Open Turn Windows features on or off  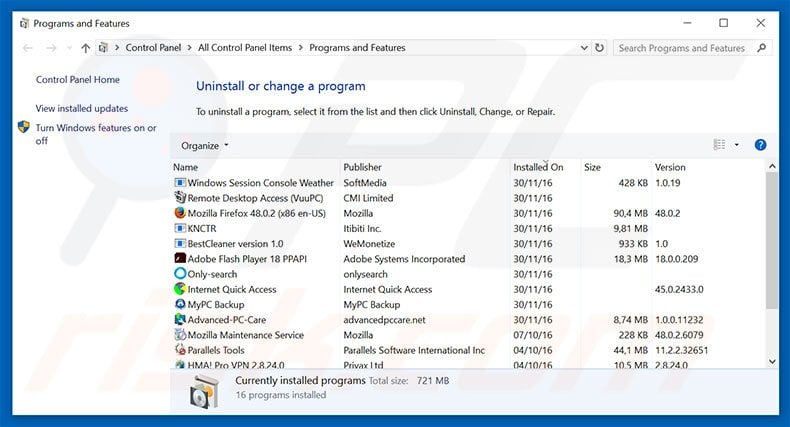tap(96, 134)
